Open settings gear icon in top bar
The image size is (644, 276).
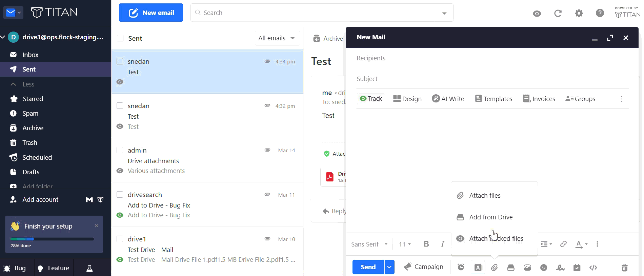coord(579,13)
